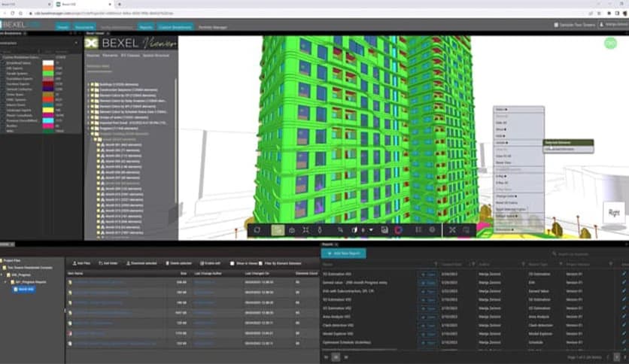This screenshot has height=364, width=629.
Task: Click the red-blue color ring icon
Action: tap(398, 229)
